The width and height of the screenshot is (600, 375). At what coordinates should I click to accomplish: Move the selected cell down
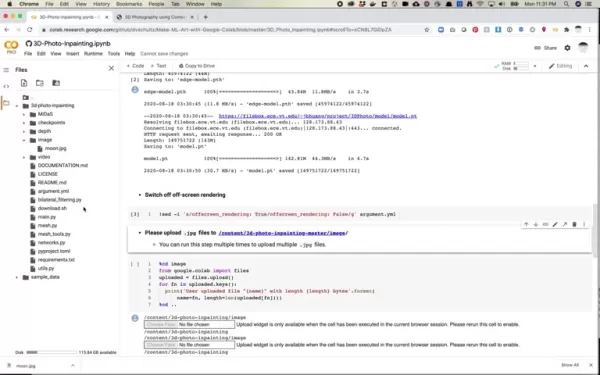[x=536, y=225]
